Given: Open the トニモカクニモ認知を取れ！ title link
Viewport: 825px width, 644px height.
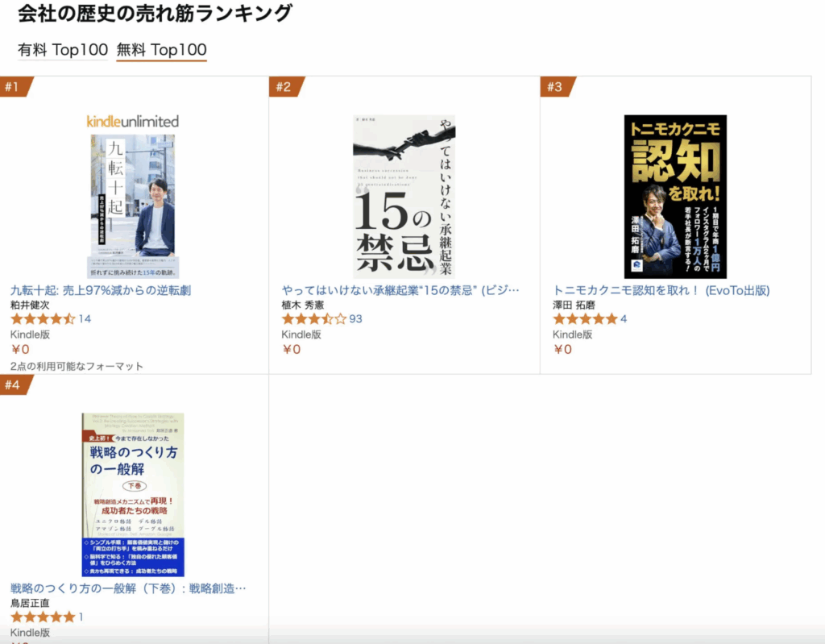Looking at the screenshot, I should pyautogui.click(x=661, y=290).
